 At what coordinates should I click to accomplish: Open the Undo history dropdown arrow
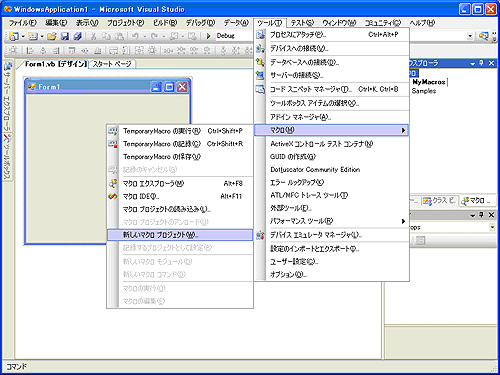pyautogui.click(x=145, y=36)
